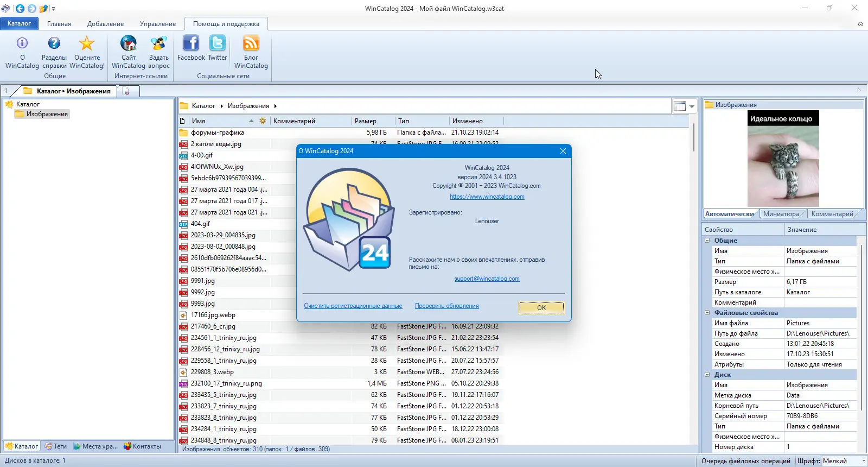This screenshot has height=467, width=868.
Task: Collapse the Файловые свойства group
Action: click(x=707, y=312)
